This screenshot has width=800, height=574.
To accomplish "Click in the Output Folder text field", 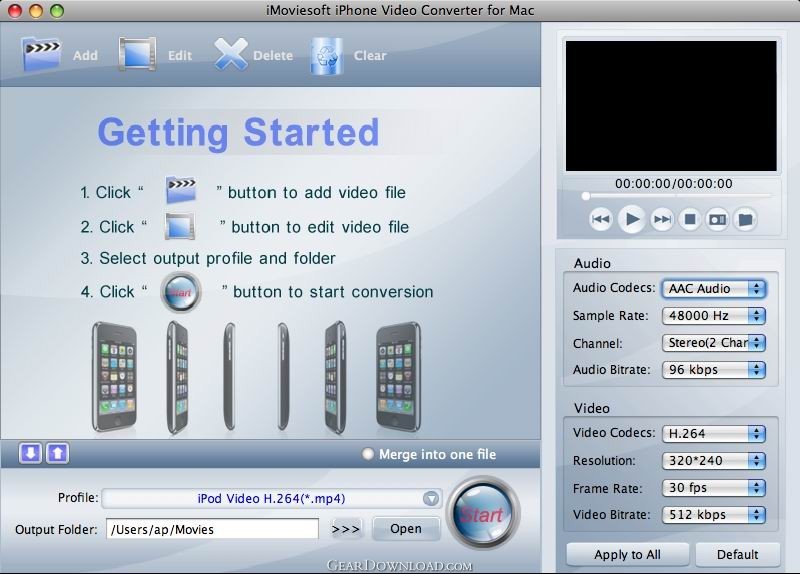I will tap(212, 529).
